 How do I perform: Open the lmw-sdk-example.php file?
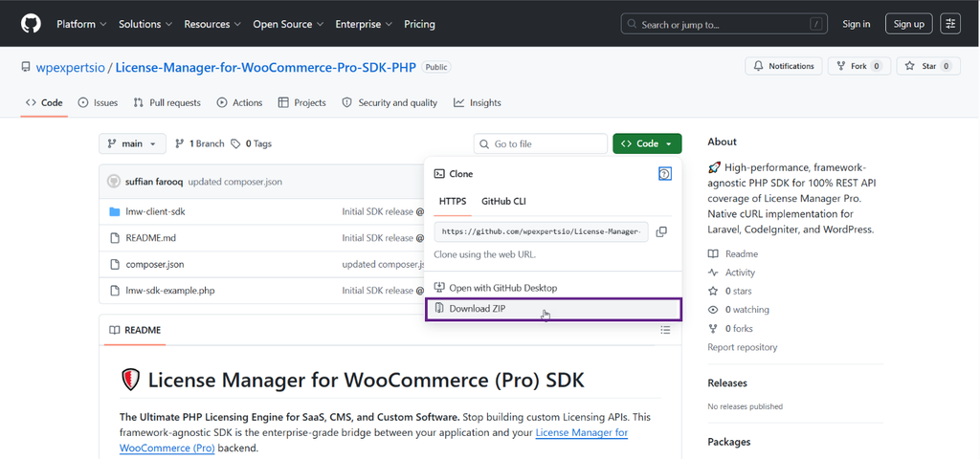pyautogui.click(x=170, y=291)
